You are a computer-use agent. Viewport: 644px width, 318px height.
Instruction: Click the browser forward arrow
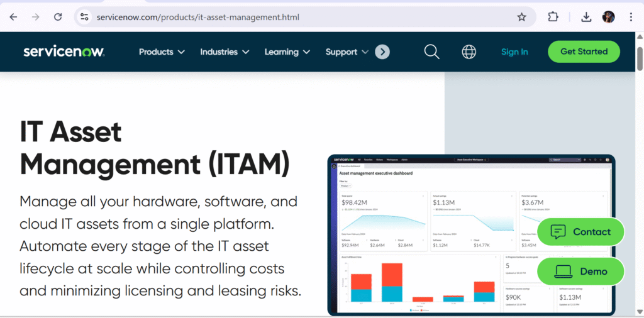[x=36, y=17]
